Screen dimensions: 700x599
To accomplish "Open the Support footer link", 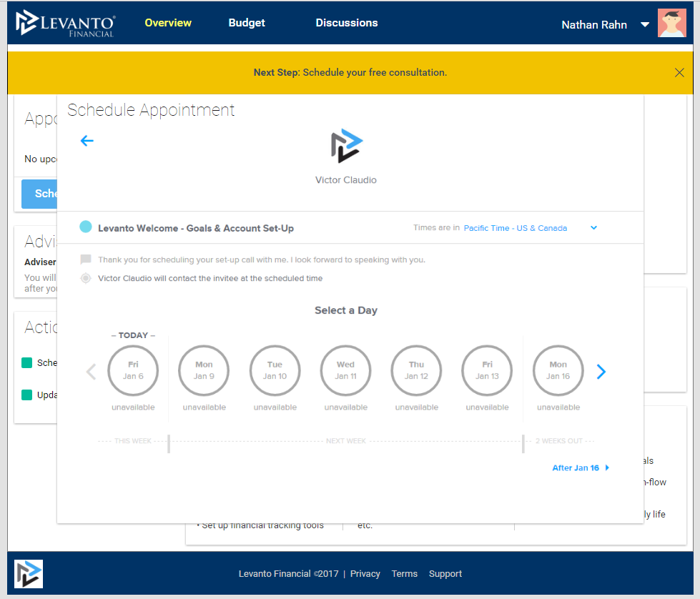I will [445, 573].
